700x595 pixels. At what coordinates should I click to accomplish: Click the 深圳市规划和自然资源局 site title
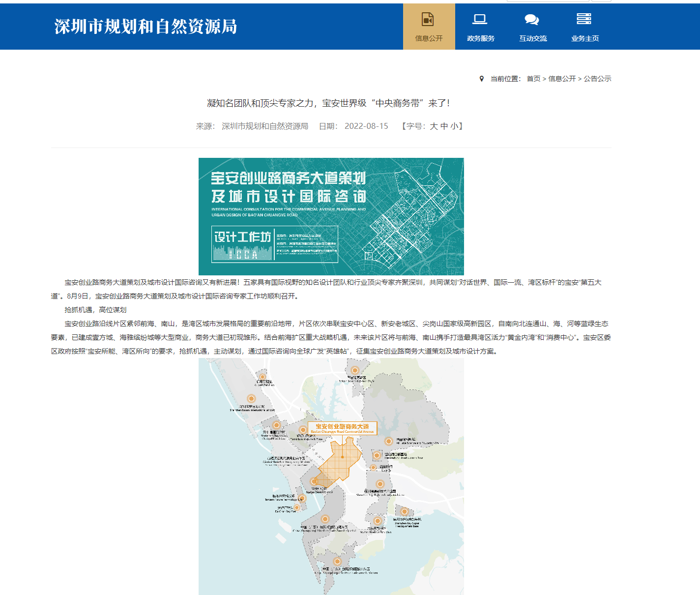pos(146,27)
